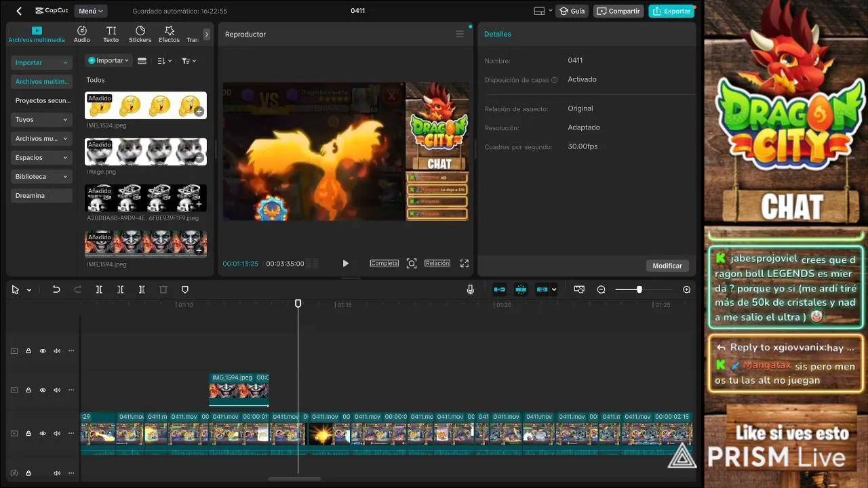
Task: Click the Relación button in player
Action: coord(437,263)
